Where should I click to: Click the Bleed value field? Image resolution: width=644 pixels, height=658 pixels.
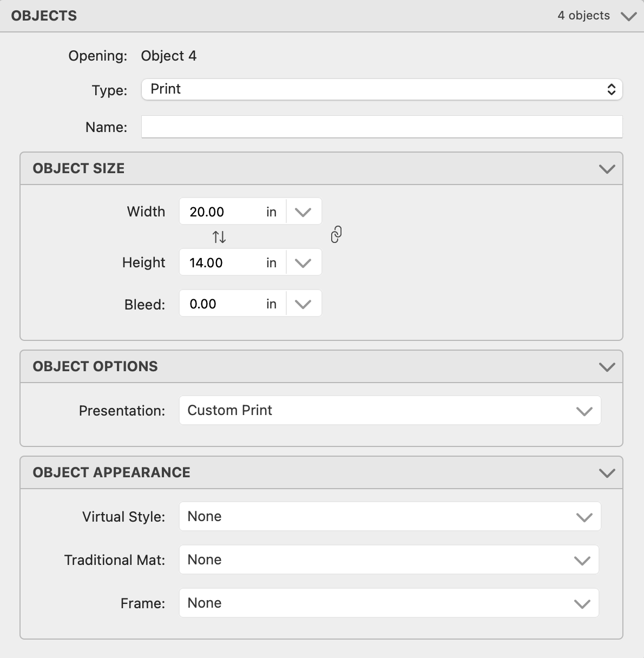222,304
